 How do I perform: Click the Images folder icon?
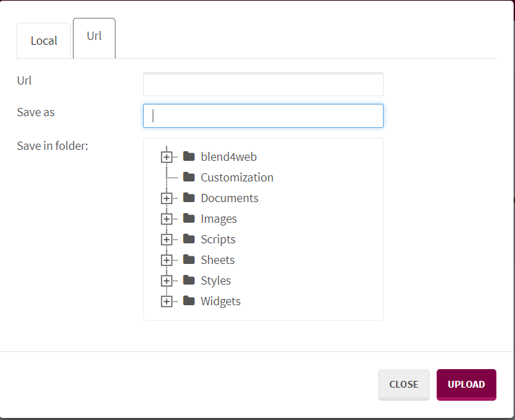coord(188,219)
